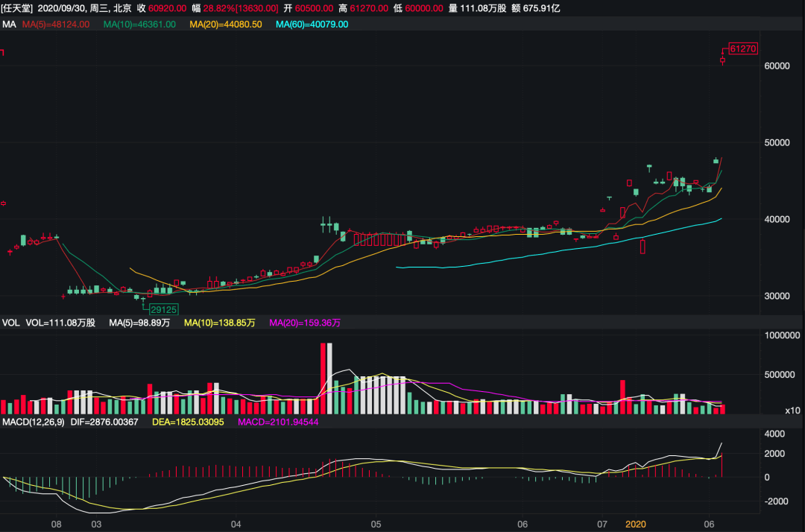Click the volume MA(5)=98.89万 label

coord(139,323)
